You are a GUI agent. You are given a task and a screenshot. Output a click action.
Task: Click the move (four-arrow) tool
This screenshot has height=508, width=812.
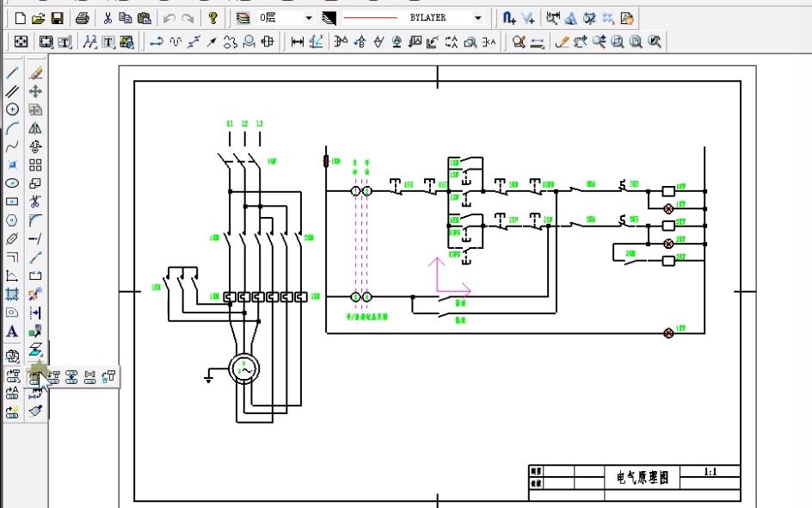click(35, 91)
